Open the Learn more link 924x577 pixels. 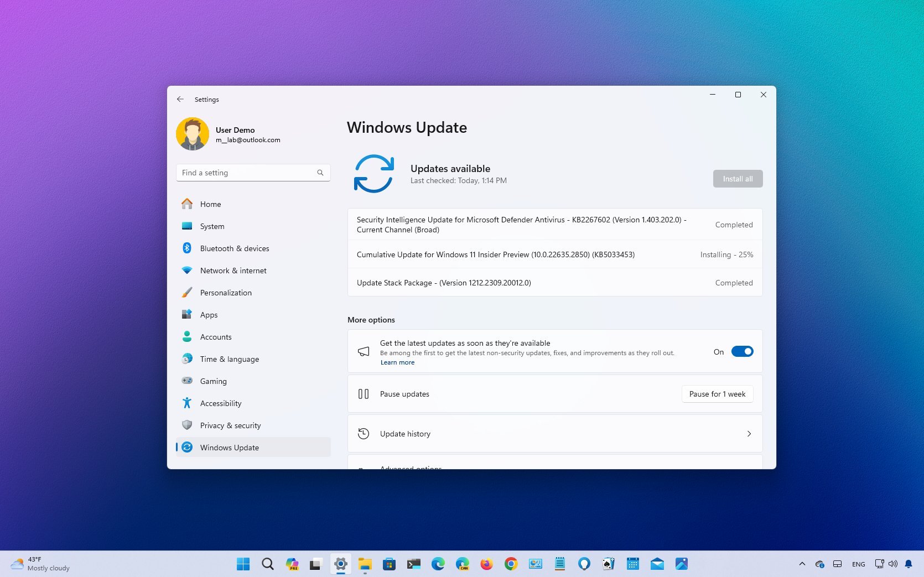397,362
